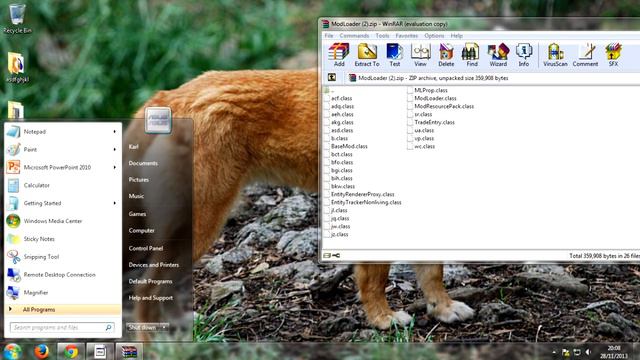Open Shut down options arrow

164,327
